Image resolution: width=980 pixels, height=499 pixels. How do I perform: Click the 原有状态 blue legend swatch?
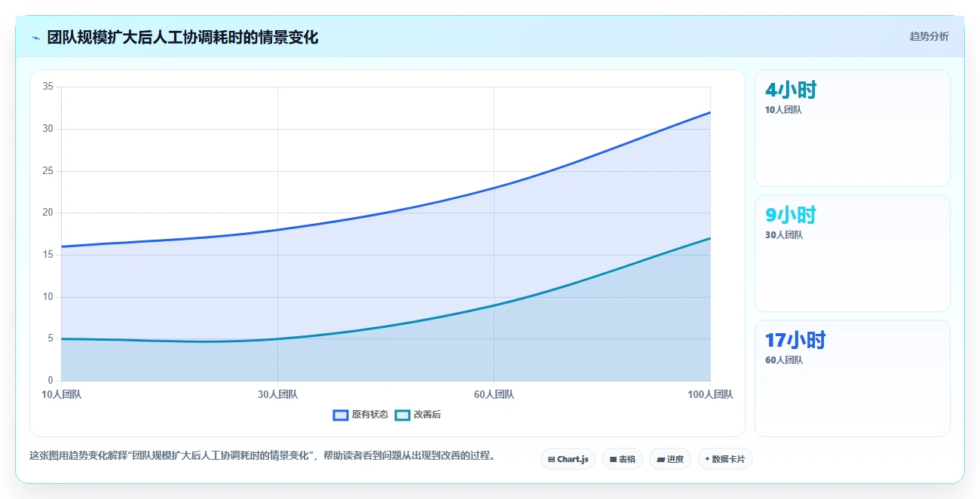coord(341,415)
